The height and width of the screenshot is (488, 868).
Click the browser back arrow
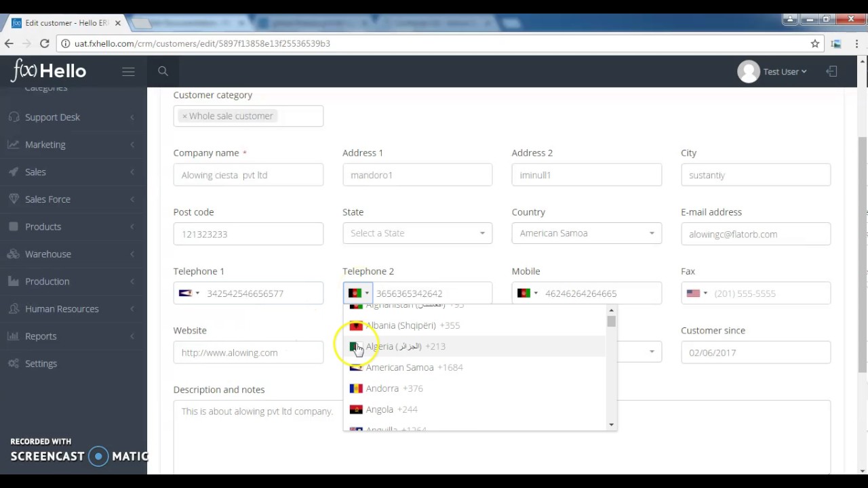pos(9,43)
